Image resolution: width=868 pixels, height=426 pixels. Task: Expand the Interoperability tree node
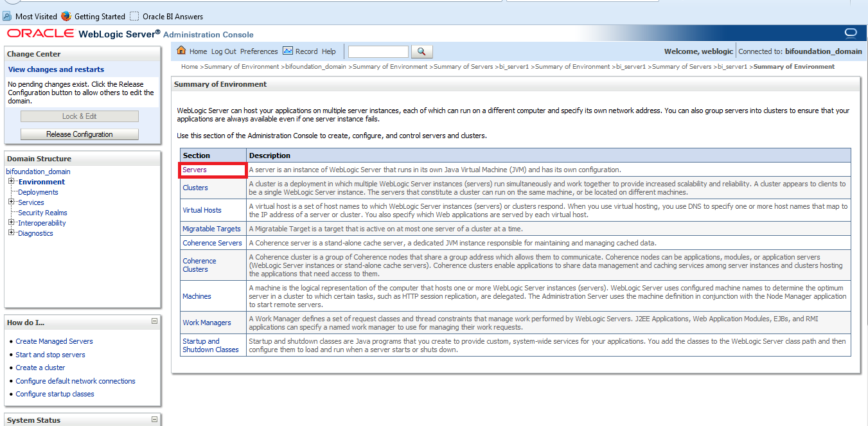12,223
